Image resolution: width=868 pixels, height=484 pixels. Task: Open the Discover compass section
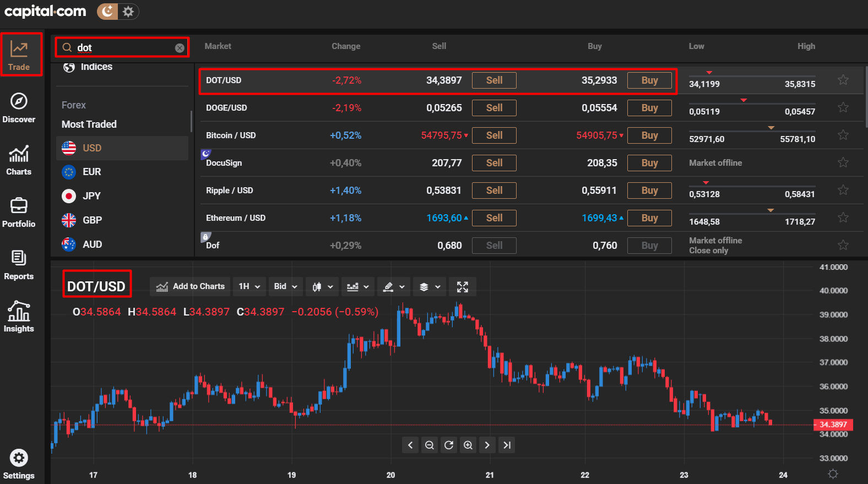[19, 108]
